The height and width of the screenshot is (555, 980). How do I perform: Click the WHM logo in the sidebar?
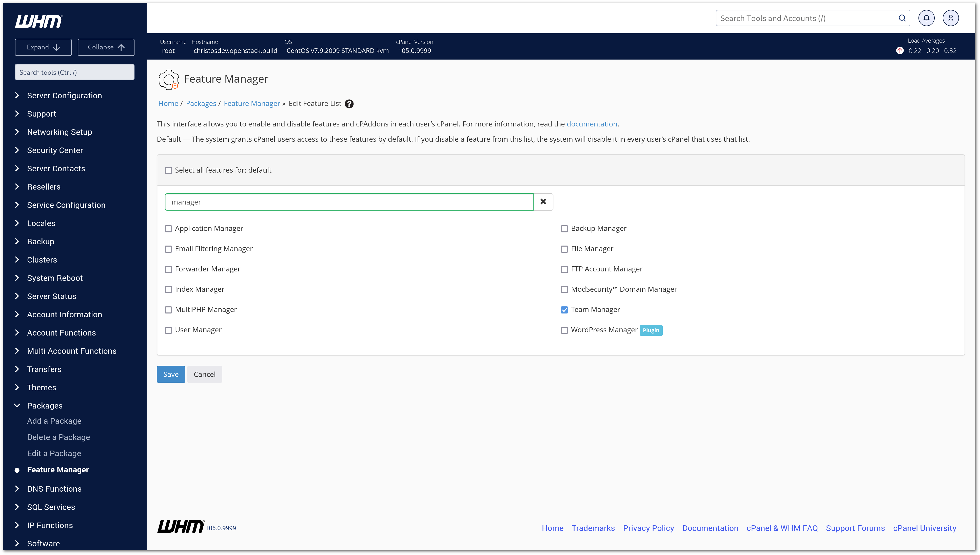[38, 21]
